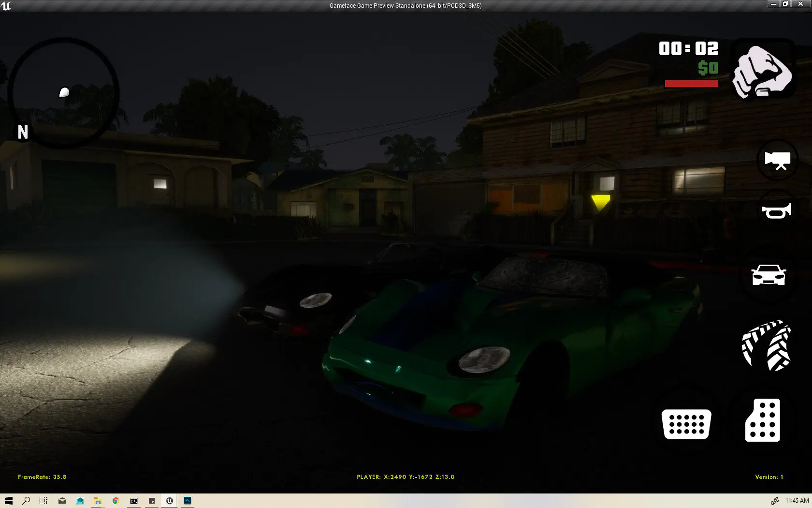Open Windows search in taskbar
The height and width of the screenshot is (508, 812).
click(x=26, y=501)
